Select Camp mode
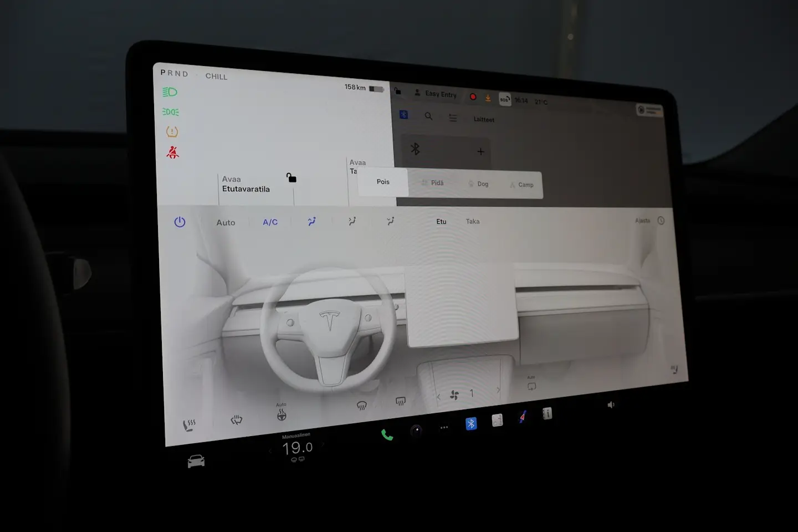798x532 pixels. (x=522, y=185)
